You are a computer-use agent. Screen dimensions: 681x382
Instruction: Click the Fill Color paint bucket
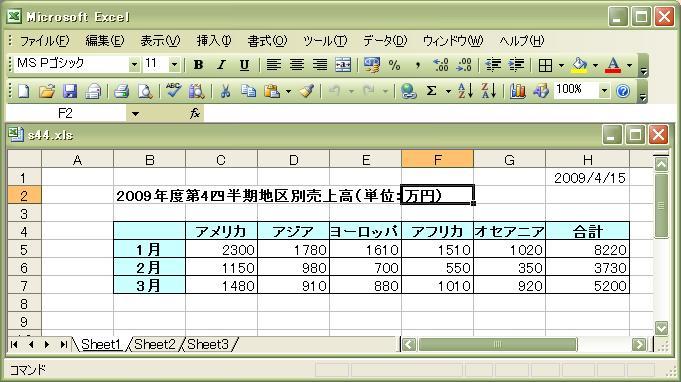pyautogui.click(x=579, y=65)
